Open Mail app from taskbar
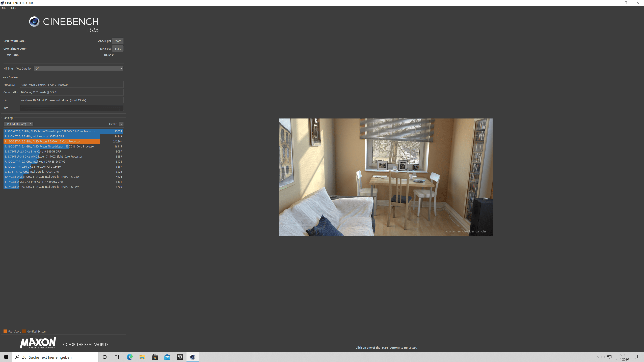644x362 pixels. click(167, 357)
